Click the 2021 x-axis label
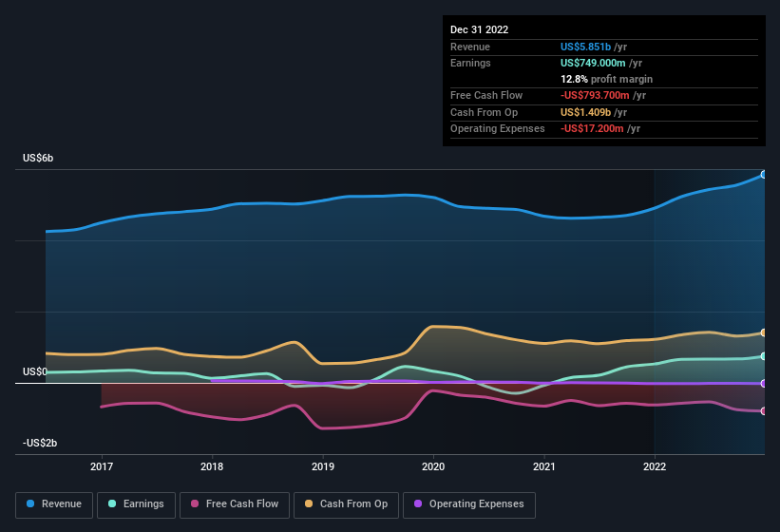The image size is (780, 532). (543, 466)
